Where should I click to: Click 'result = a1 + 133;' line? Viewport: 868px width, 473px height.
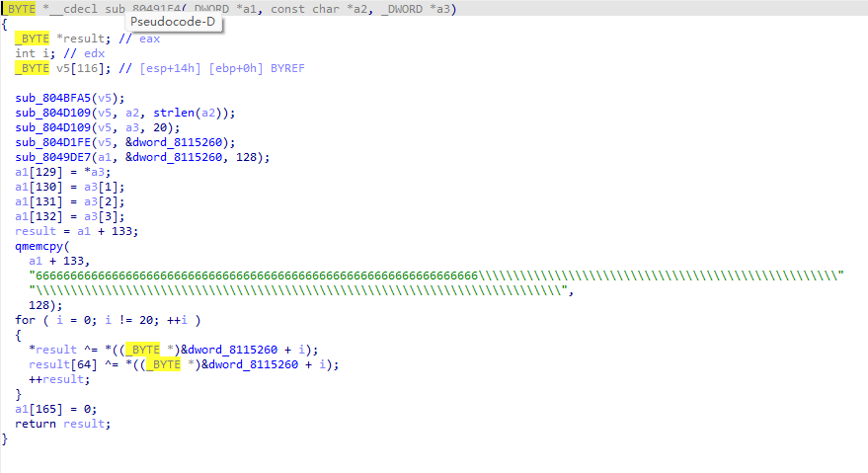[x=77, y=231]
